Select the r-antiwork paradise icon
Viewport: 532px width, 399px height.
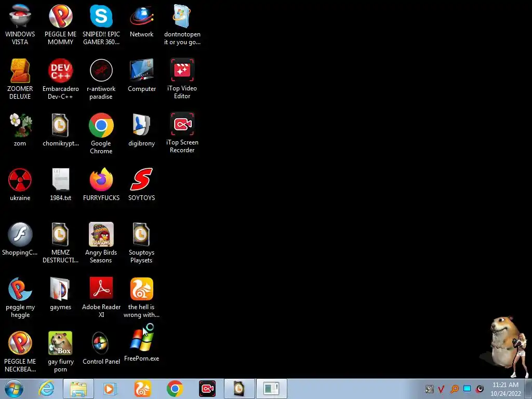click(101, 79)
